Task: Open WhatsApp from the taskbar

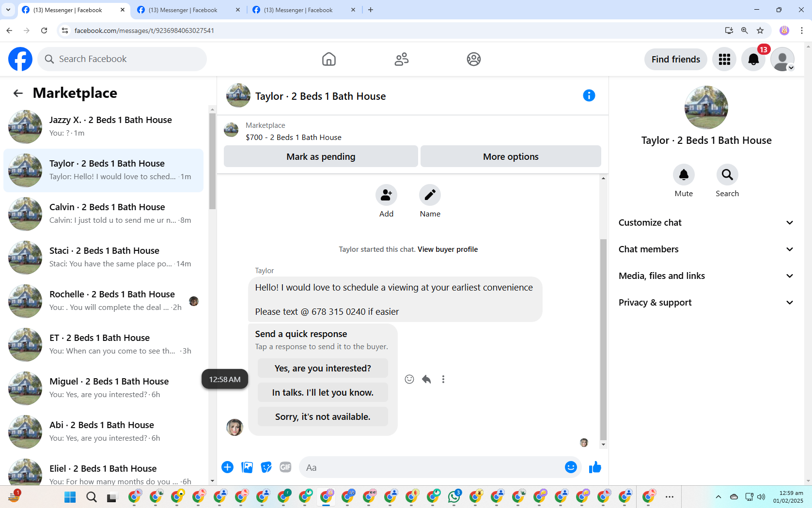Action: [x=454, y=497]
